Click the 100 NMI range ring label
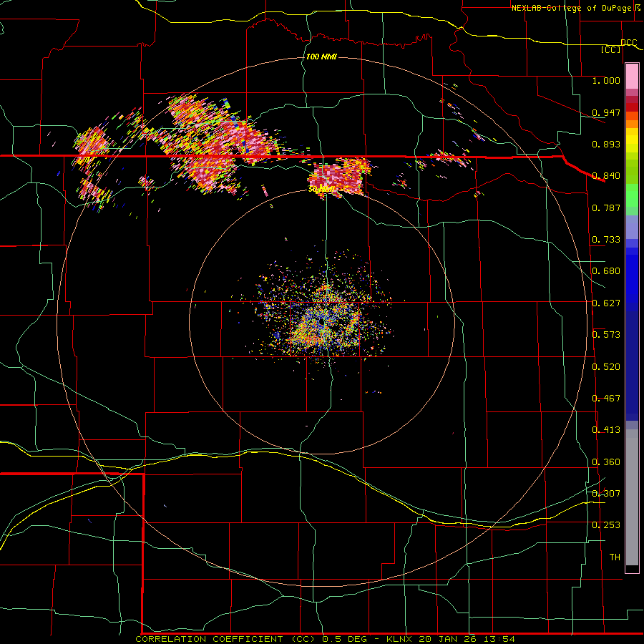The image size is (644, 644). (321, 57)
